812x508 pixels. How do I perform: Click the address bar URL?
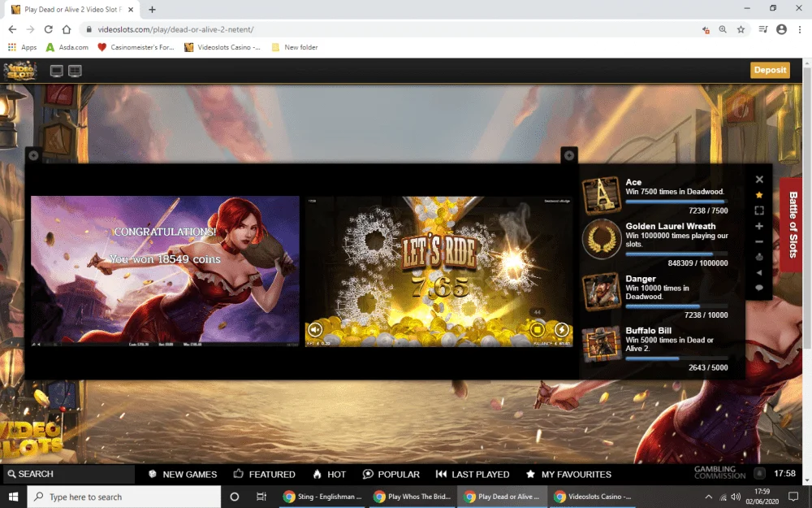(x=175, y=29)
